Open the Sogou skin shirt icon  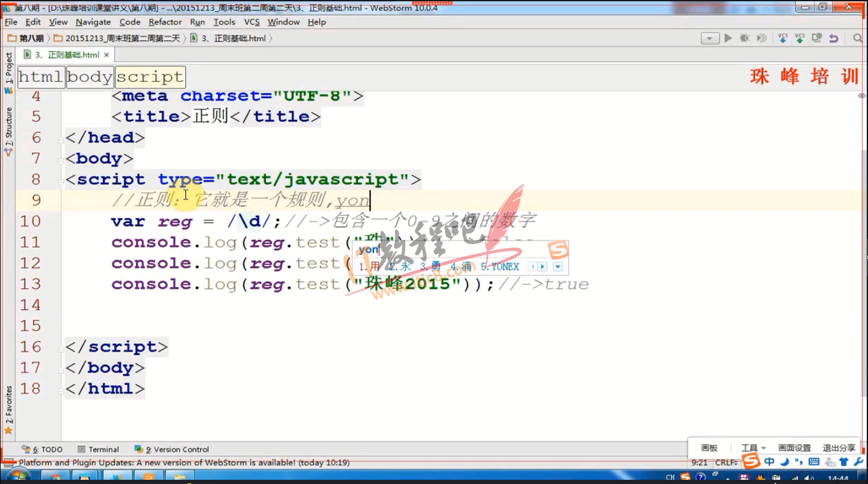(x=843, y=462)
